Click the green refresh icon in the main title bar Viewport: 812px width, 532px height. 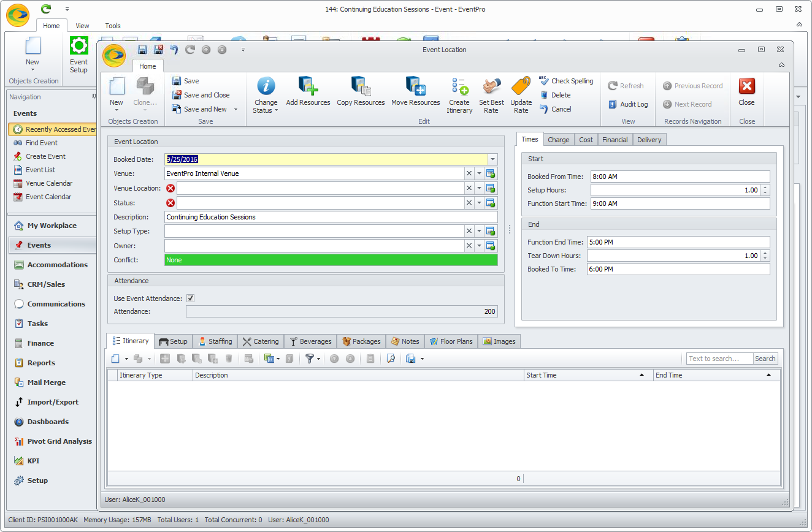[46, 9]
